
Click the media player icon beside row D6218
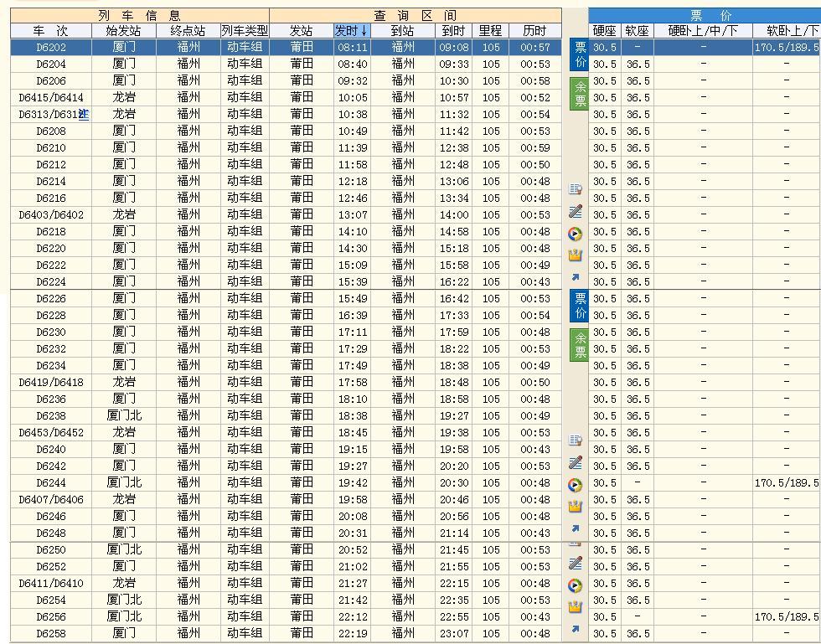(575, 234)
